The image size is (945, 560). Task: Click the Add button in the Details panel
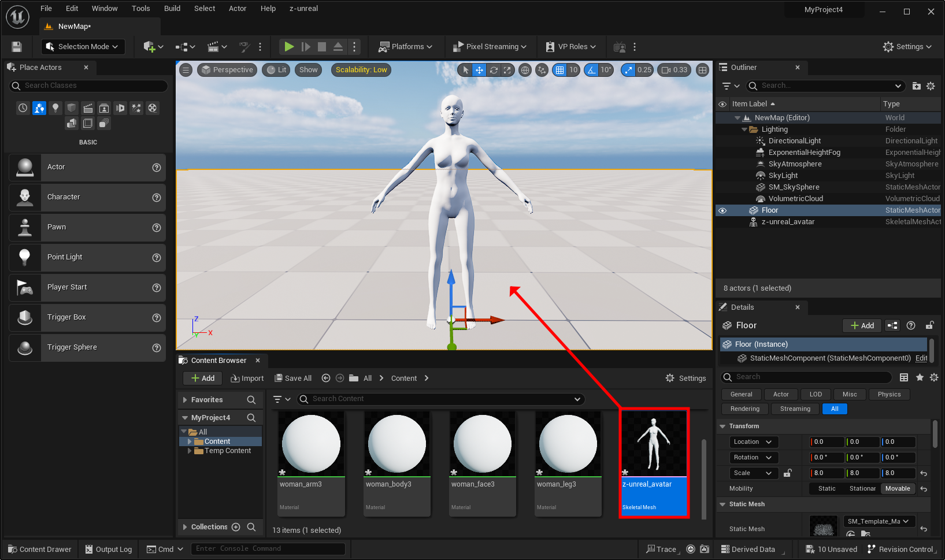pyautogui.click(x=862, y=326)
